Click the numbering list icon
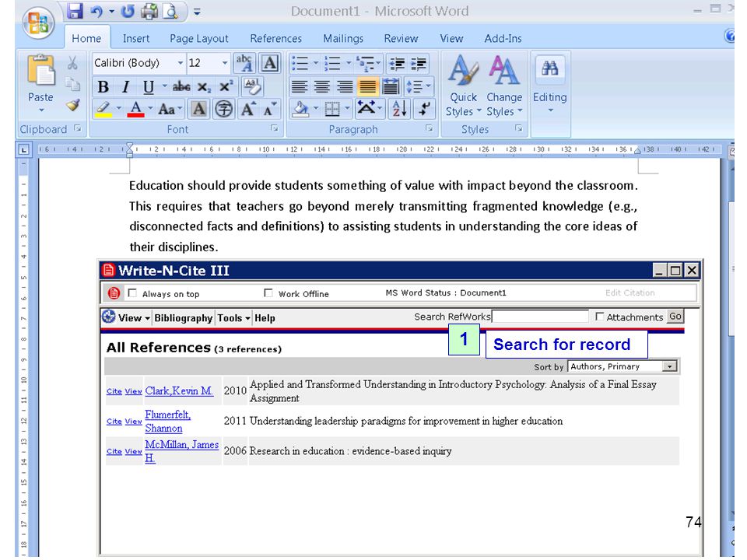The width and height of the screenshot is (747, 560). [332, 63]
